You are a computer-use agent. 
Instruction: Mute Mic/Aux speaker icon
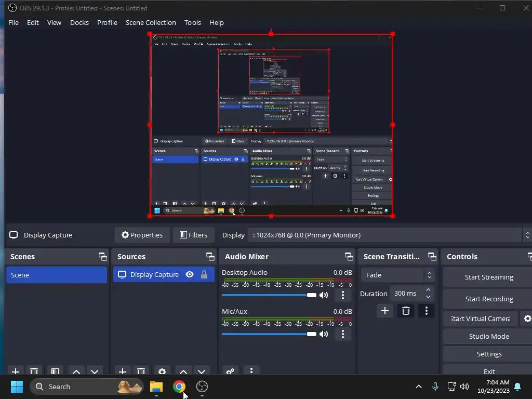[x=324, y=334]
